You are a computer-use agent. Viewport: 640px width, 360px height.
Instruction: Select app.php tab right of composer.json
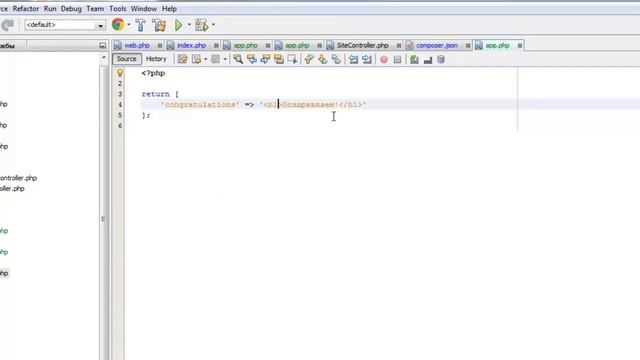tap(498, 46)
